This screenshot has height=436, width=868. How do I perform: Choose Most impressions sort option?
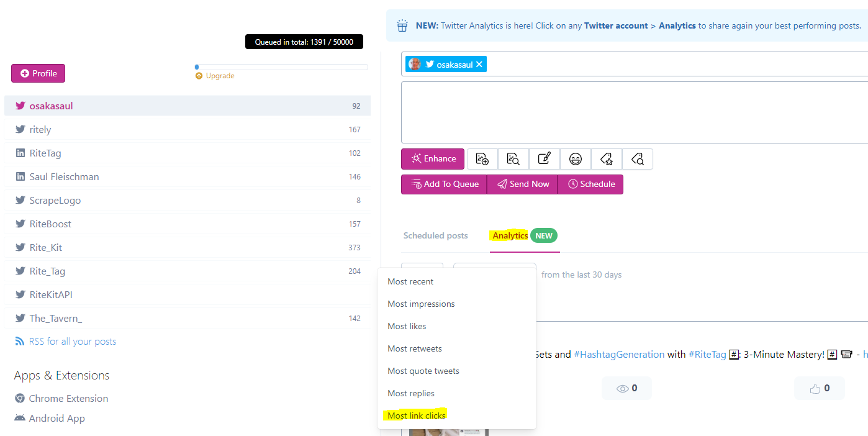pyautogui.click(x=457, y=304)
